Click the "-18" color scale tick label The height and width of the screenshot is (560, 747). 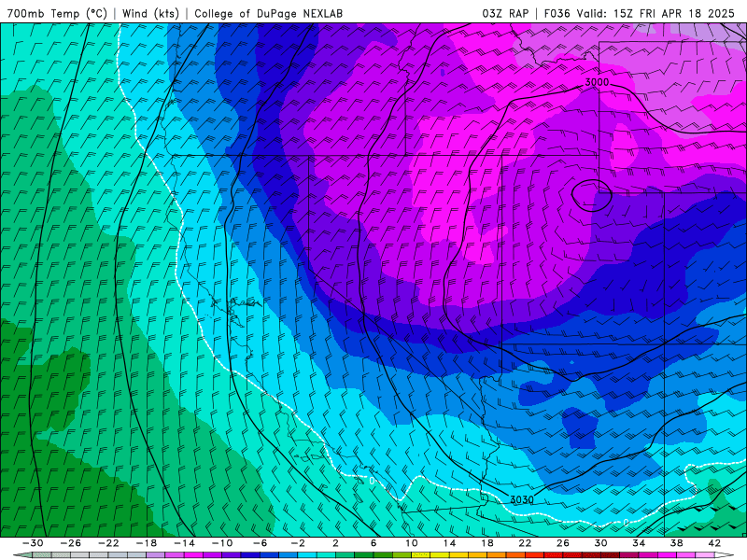pos(147,543)
